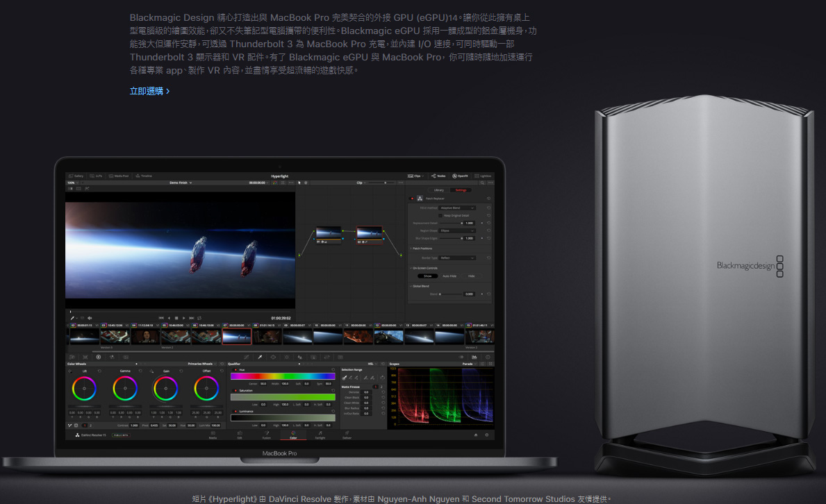Select the Auto Hide option
The height and width of the screenshot is (504, 826).
click(x=449, y=276)
